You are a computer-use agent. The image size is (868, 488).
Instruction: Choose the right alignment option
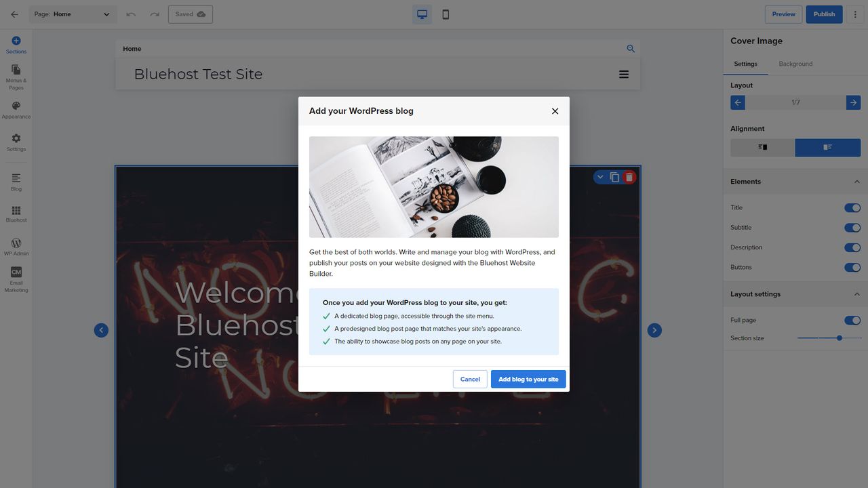827,147
